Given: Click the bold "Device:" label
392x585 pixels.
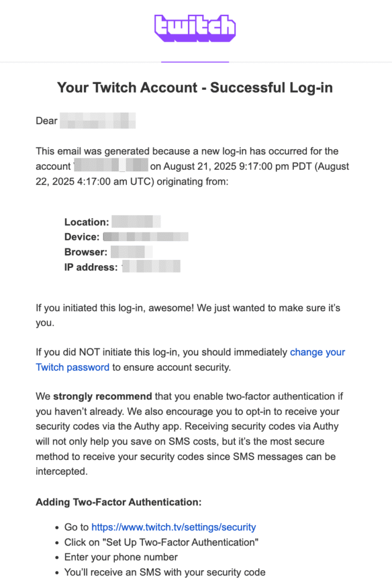Looking at the screenshot, I should 82,237.
